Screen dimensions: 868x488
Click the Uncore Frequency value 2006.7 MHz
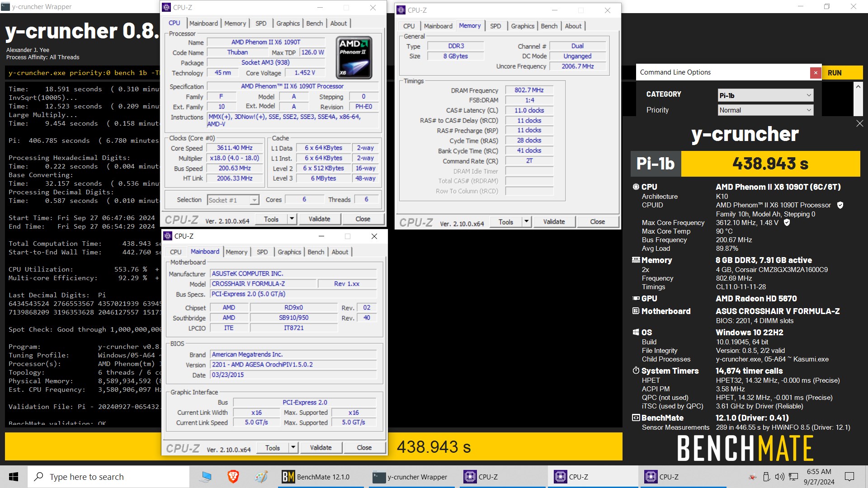(578, 66)
